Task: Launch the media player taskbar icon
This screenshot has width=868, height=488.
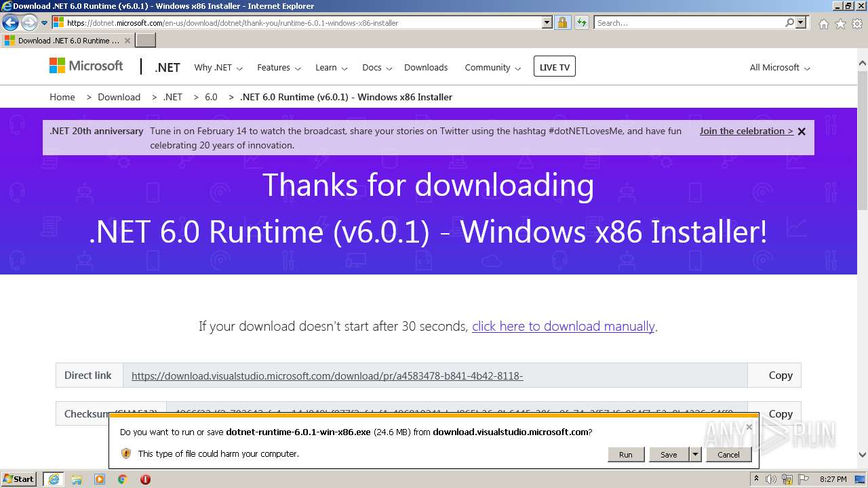Action: pyautogui.click(x=100, y=479)
